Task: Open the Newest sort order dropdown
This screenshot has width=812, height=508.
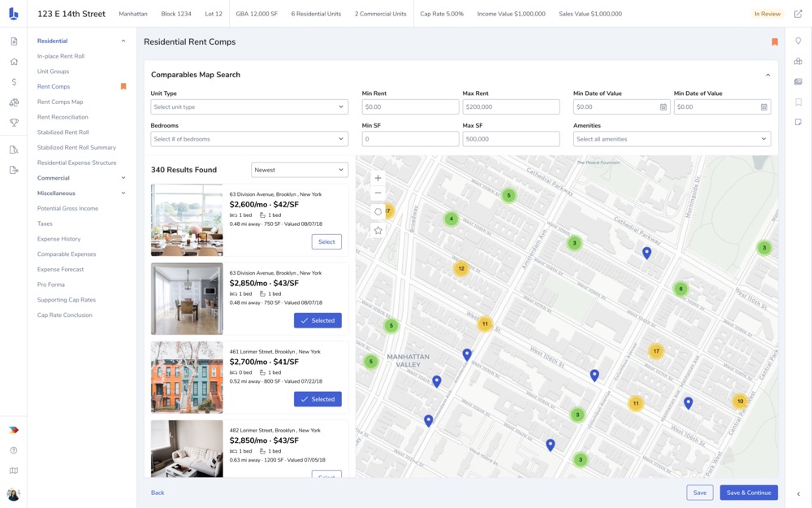Action: pos(299,170)
